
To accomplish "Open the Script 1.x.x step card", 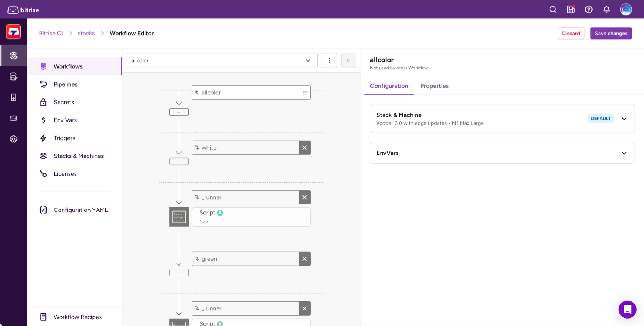I will coord(251,217).
